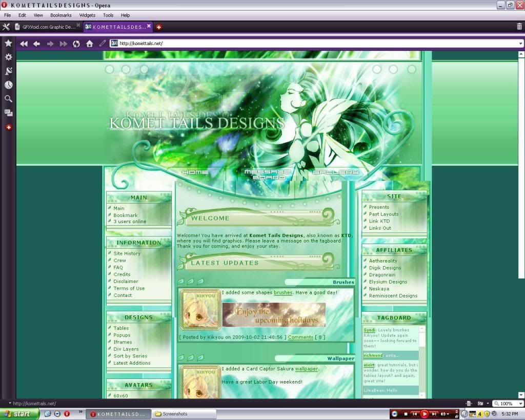This screenshot has height=420, width=525.
Task: Open the Past Layouts link
Action: coord(383,214)
